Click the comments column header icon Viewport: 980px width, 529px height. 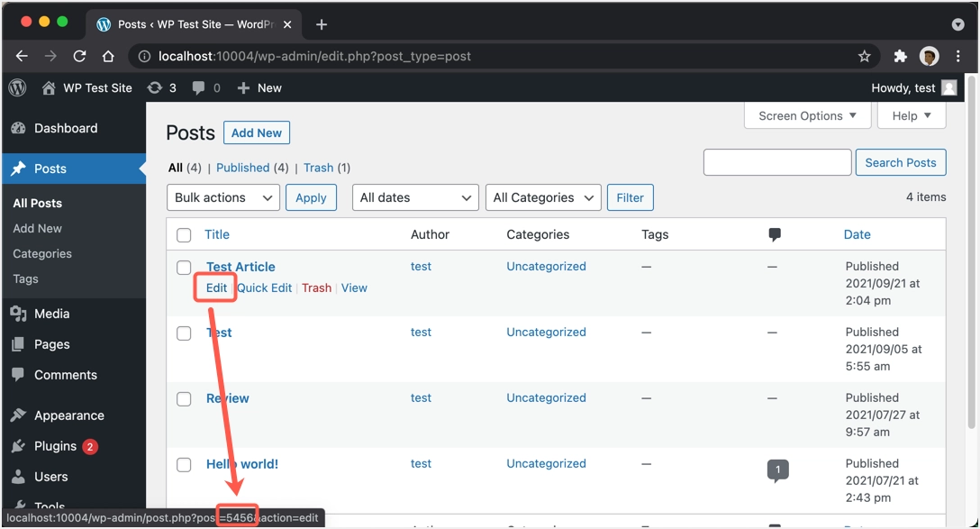775,234
